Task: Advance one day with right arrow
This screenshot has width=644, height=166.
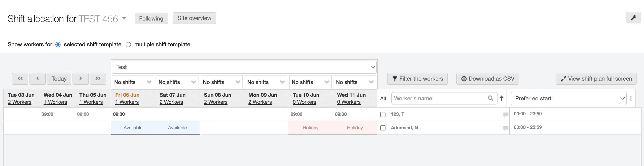Action: [80, 79]
